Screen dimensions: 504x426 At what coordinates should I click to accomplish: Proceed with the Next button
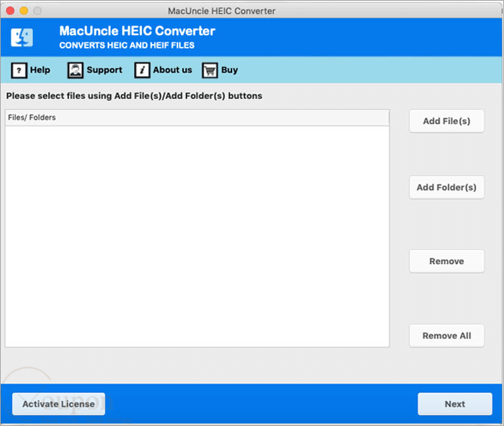[455, 404]
